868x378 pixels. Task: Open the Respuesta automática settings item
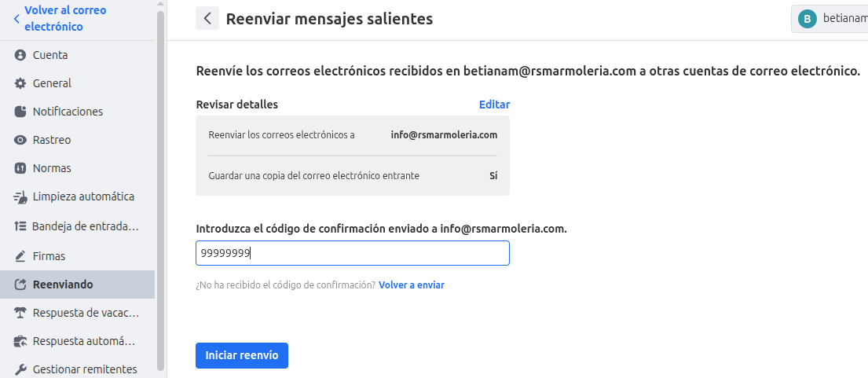click(x=83, y=341)
